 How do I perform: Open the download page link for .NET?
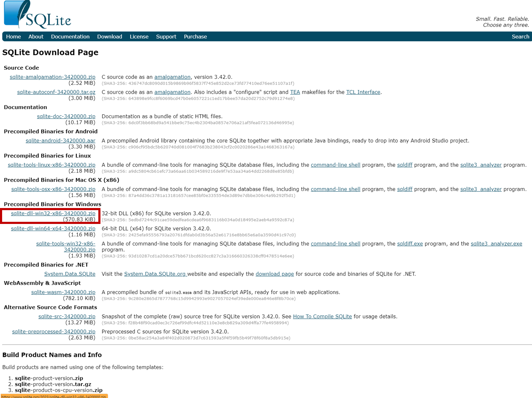tap(275, 274)
